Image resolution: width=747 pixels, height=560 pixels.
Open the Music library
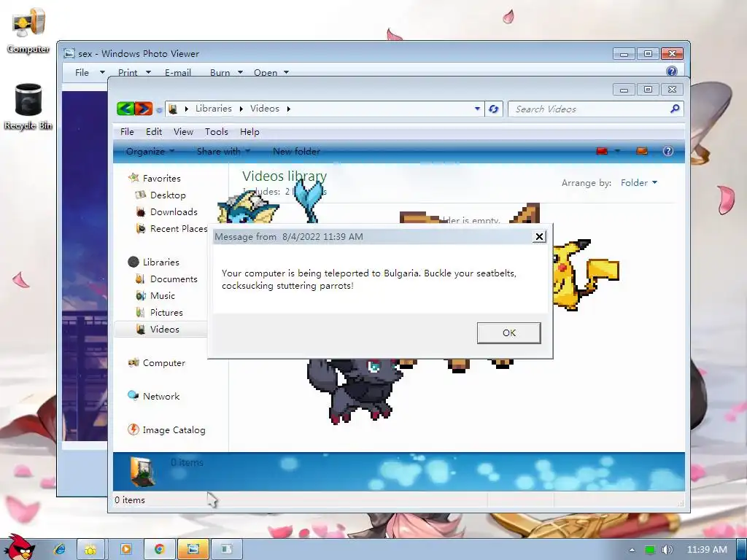(155, 296)
